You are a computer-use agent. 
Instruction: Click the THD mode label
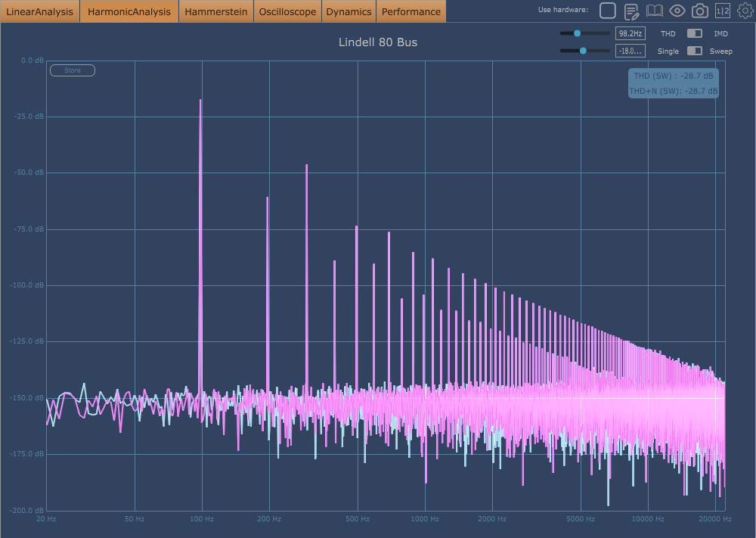tap(668, 33)
